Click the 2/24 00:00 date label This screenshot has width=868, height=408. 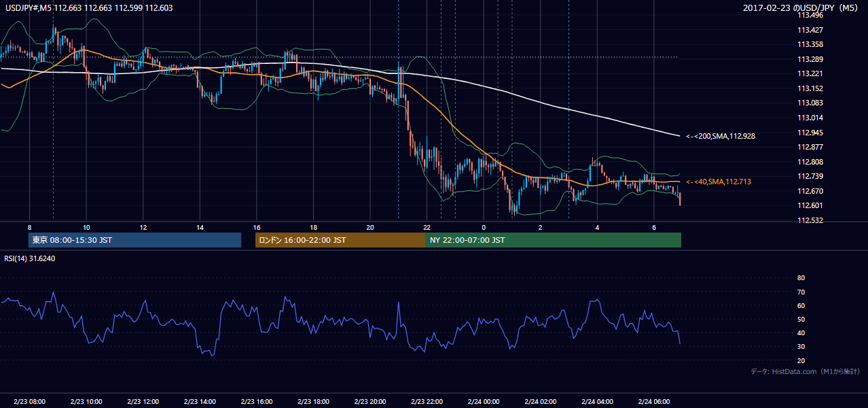click(484, 402)
